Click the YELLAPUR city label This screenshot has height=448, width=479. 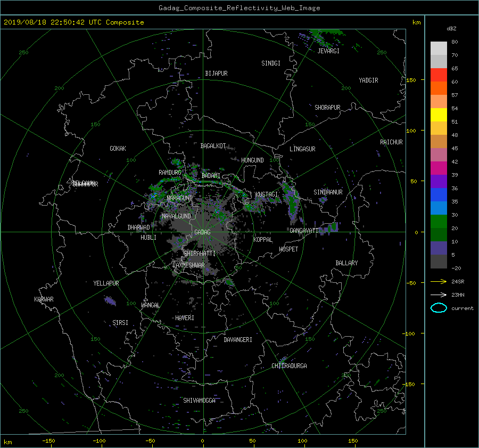tap(106, 283)
